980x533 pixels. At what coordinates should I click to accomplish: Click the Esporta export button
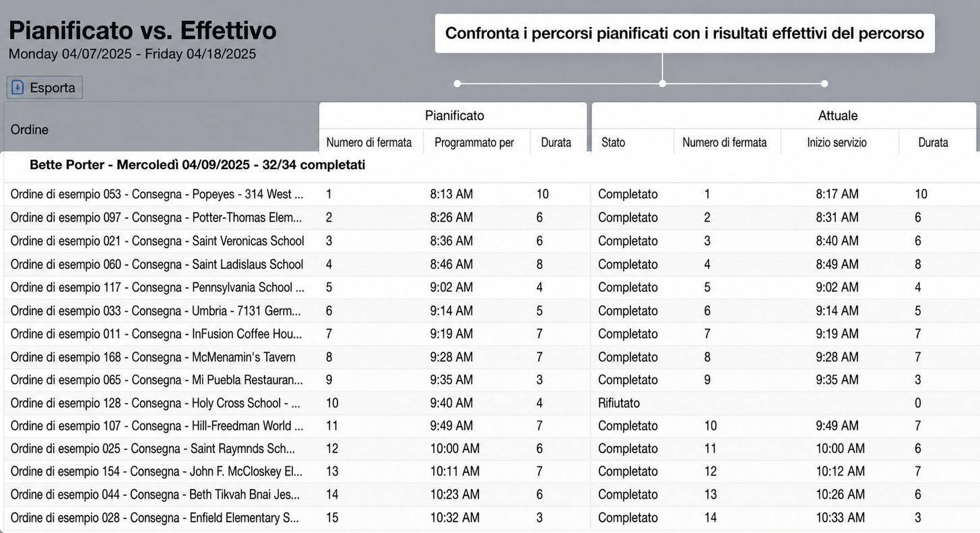pos(44,88)
